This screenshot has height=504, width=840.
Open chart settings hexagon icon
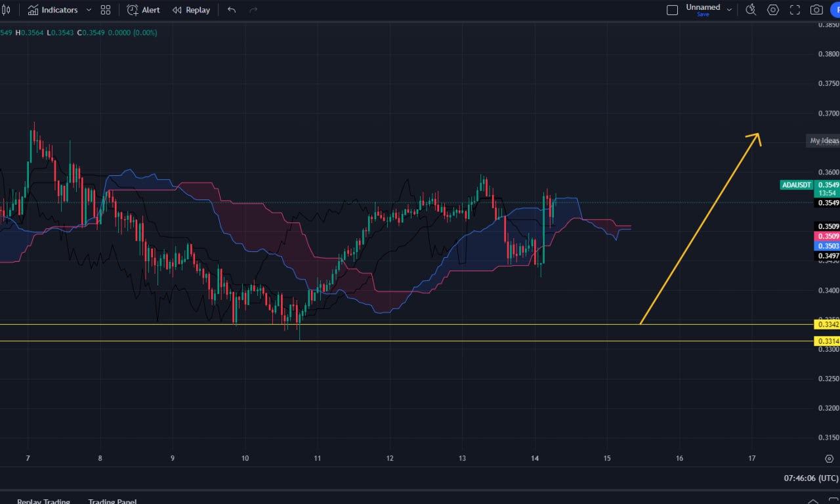(773, 10)
